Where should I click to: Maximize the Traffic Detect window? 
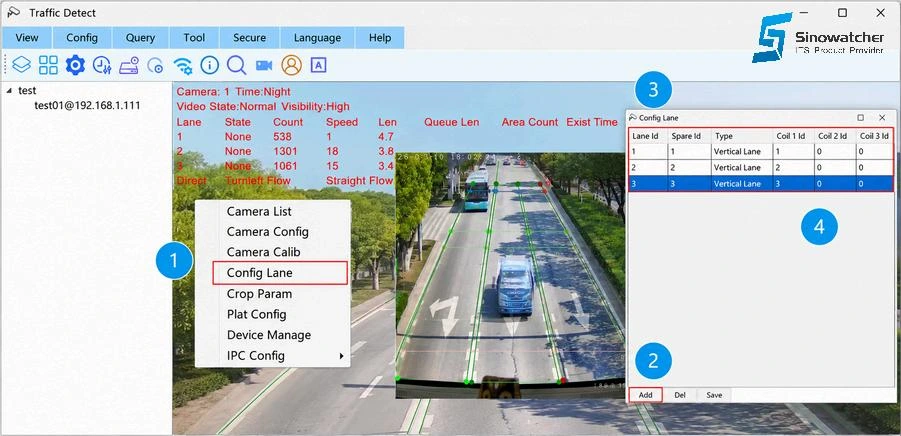842,13
